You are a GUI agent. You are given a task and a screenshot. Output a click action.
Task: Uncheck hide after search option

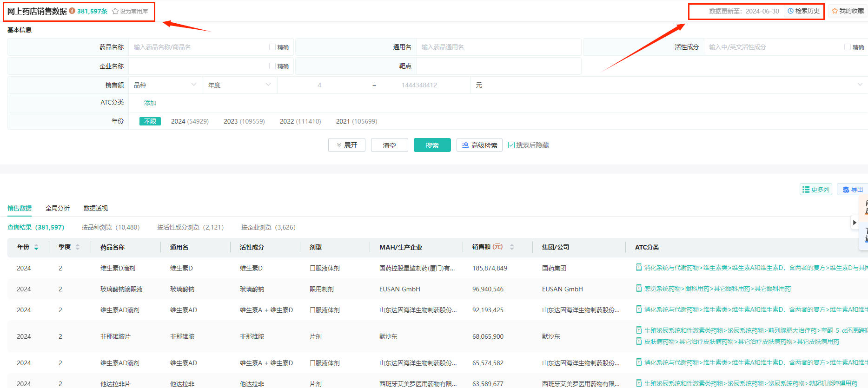click(x=511, y=145)
